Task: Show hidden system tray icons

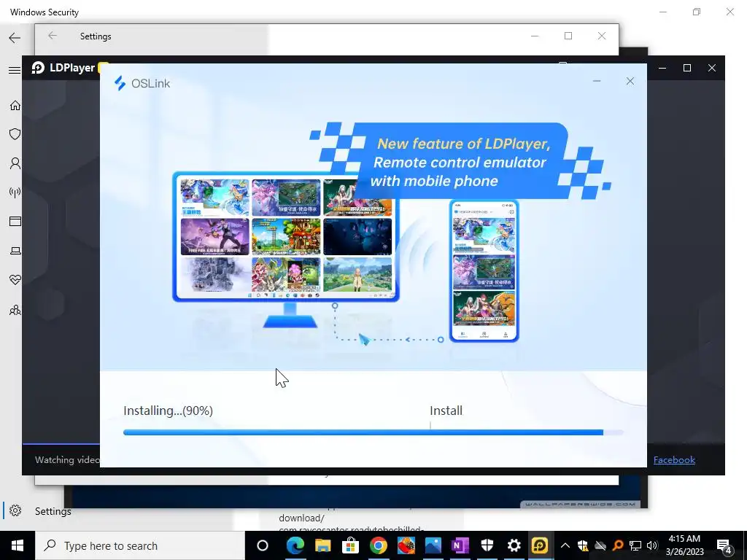Action: (565, 545)
